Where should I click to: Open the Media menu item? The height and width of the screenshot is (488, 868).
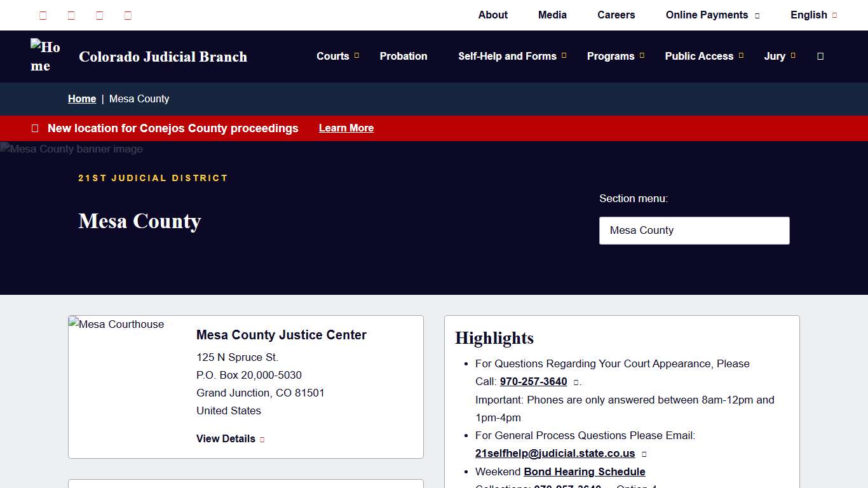pos(552,15)
